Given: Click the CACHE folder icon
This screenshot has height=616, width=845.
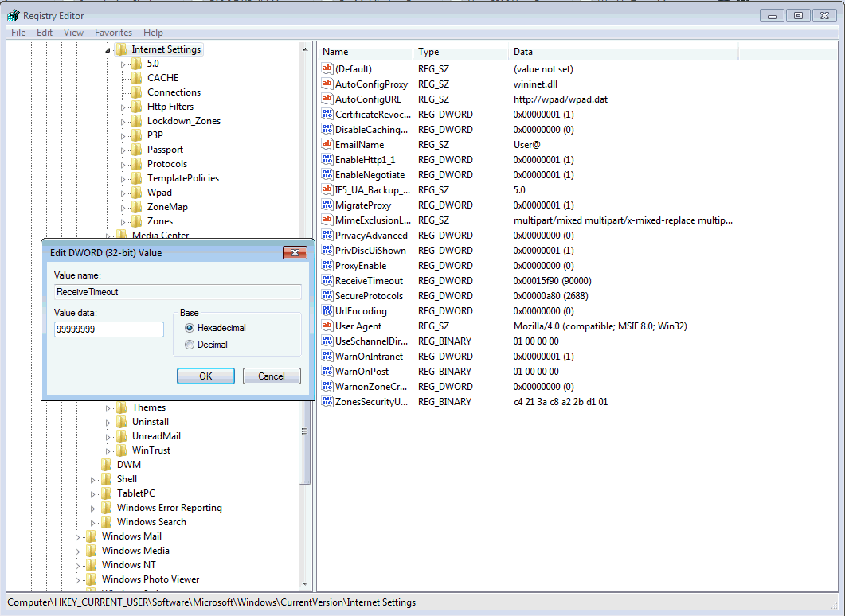Looking at the screenshot, I should (x=137, y=78).
